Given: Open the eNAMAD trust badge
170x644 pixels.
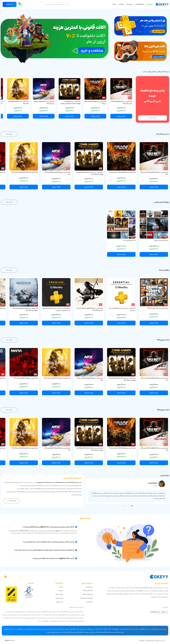Looking at the screenshot, I should pyautogui.click(x=29, y=592).
